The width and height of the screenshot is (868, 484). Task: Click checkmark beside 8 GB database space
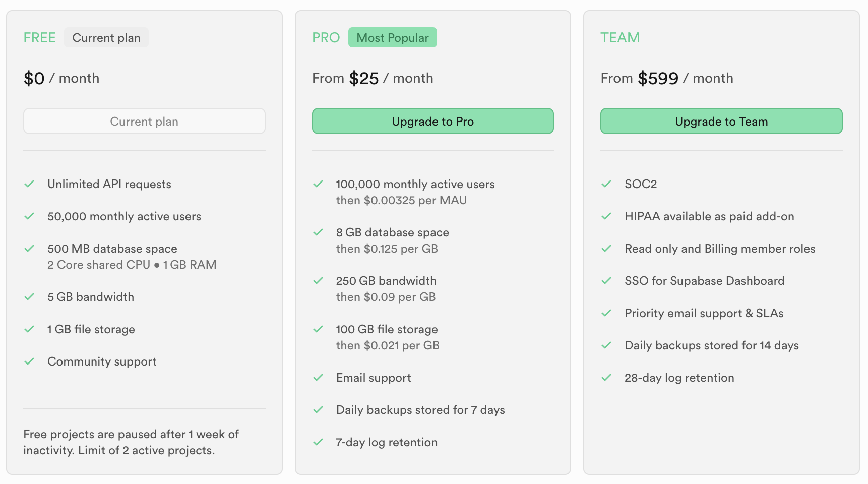[x=318, y=232]
